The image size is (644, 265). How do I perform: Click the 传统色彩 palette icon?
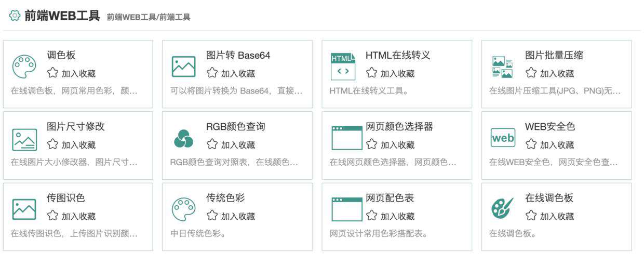pyautogui.click(x=183, y=209)
